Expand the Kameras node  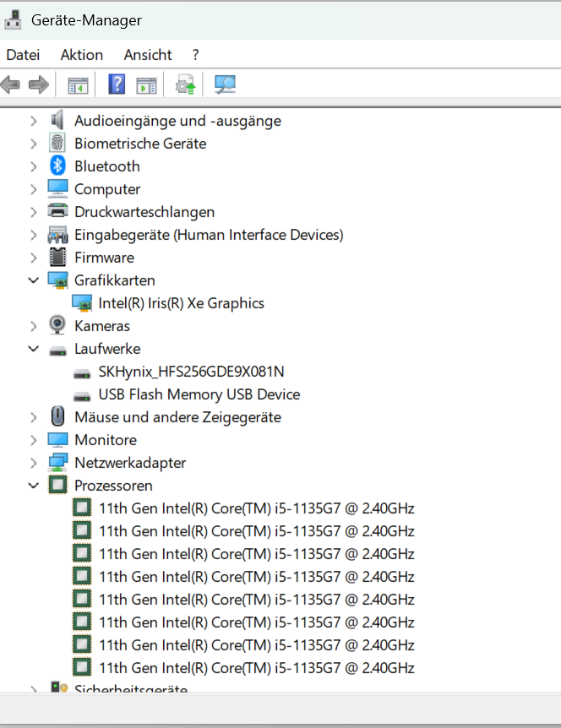(x=34, y=326)
